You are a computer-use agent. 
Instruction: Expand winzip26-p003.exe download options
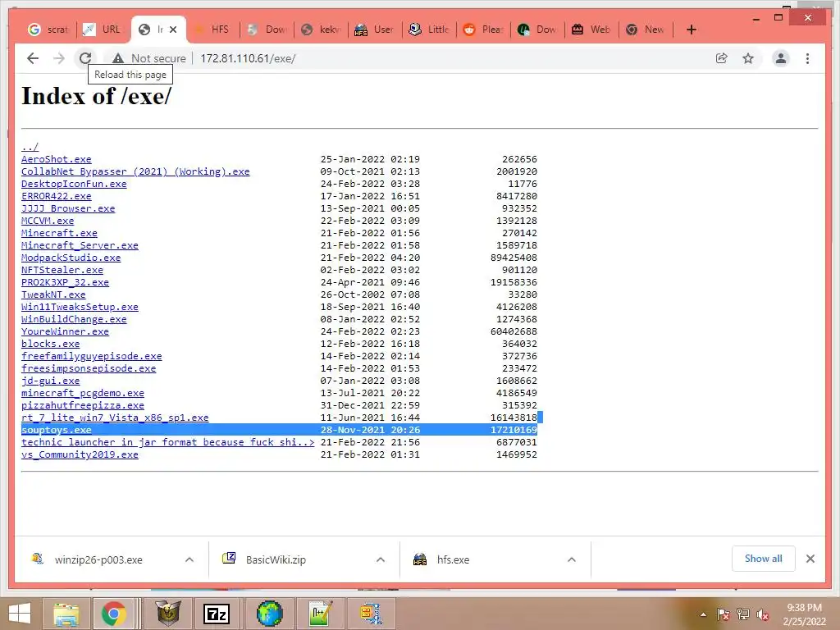pos(189,559)
